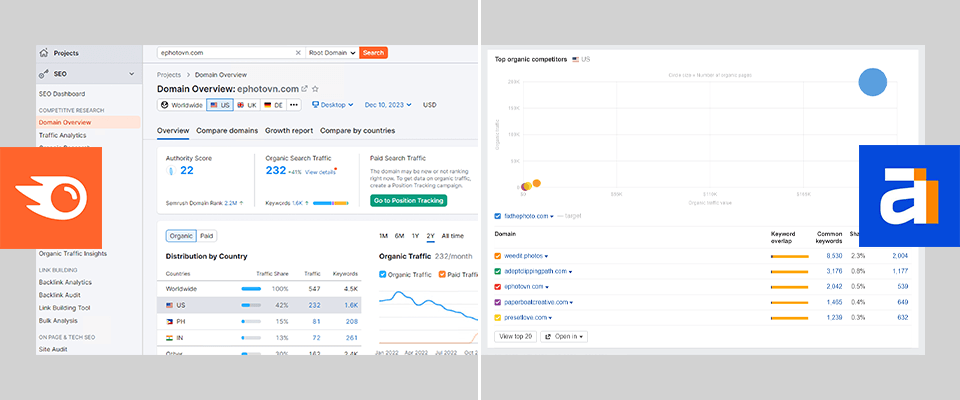Select the 1M time range
The width and height of the screenshot is (960, 400).
coord(383,236)
